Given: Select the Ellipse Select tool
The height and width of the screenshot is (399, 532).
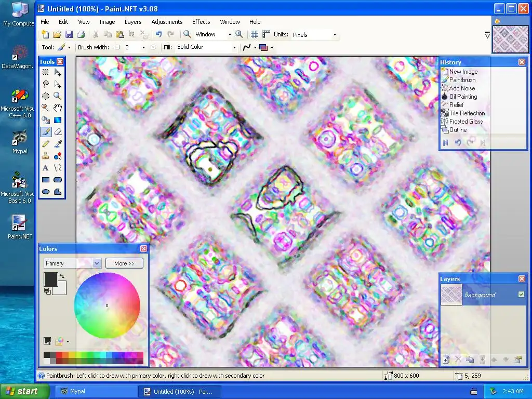Looking at the screenshot, I should click(46, 96).
